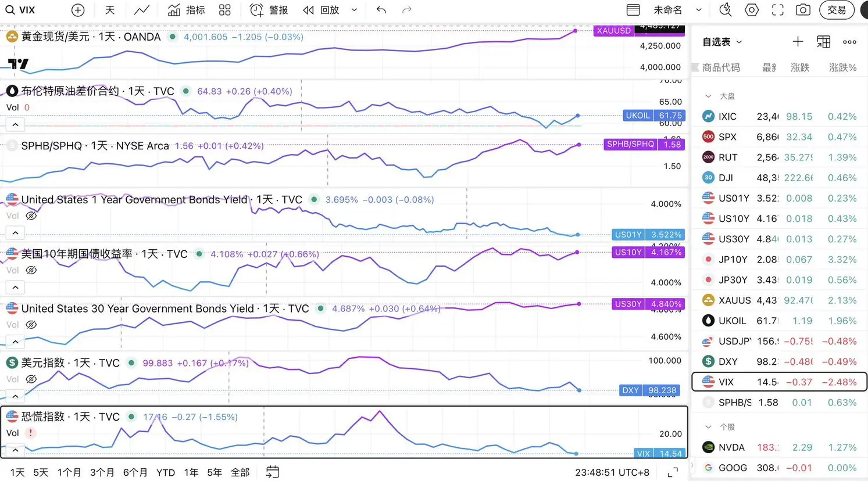Collapse the 恐慌指数 pane legend

(16, 450)
